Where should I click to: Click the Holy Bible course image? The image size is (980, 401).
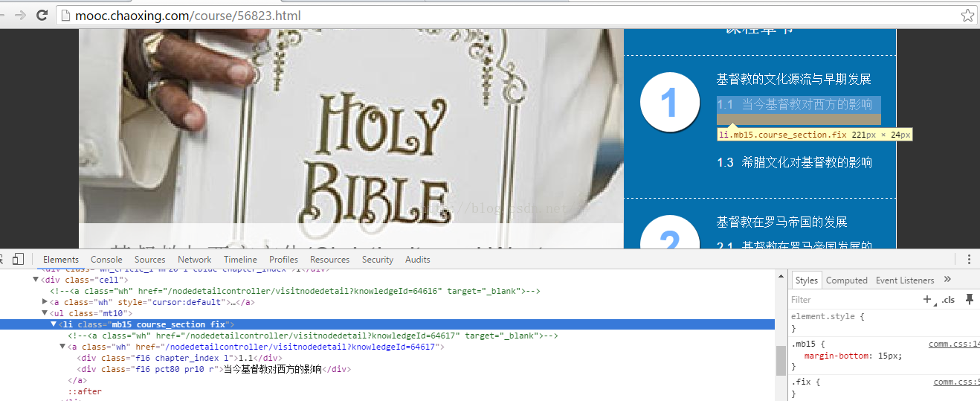pyautogui.click(x=351, y=138)
